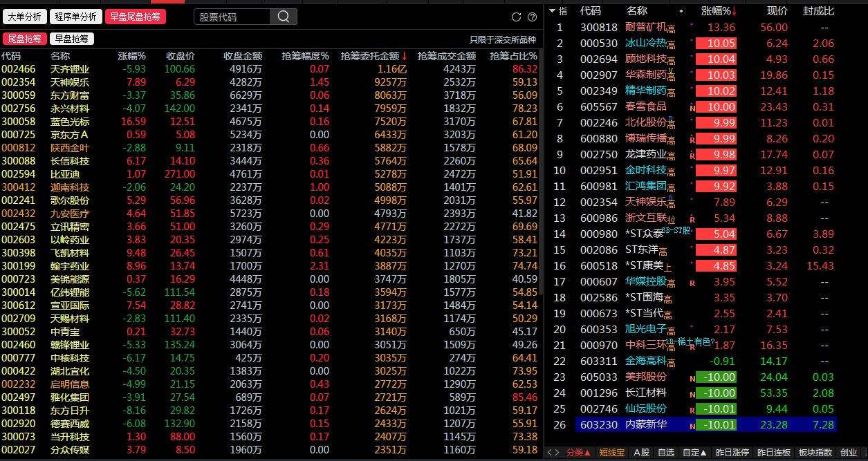This screenshot has height=461, width=868.
Task: Open the help question-mark icon
Action: coord(532,17)
